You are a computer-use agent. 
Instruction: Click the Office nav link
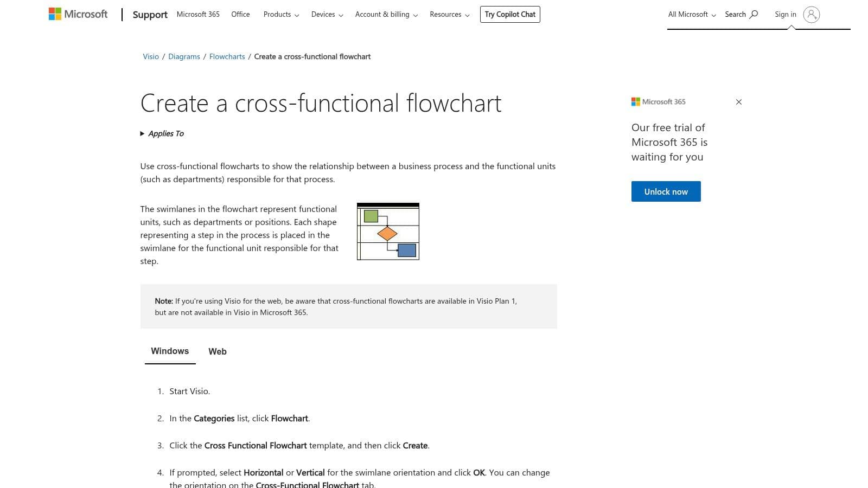click(x=240, y=15)
